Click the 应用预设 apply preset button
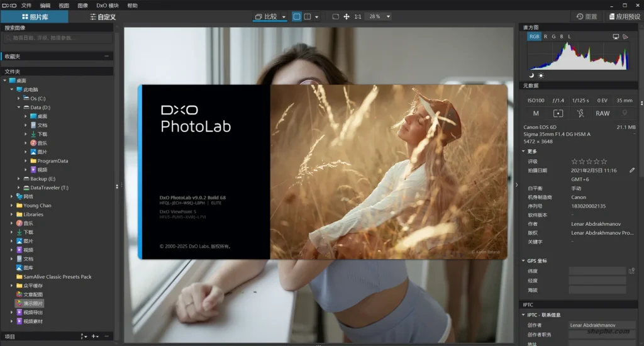Image resolution: width=644 pixels, height=346 pixels. click(625, 16)
